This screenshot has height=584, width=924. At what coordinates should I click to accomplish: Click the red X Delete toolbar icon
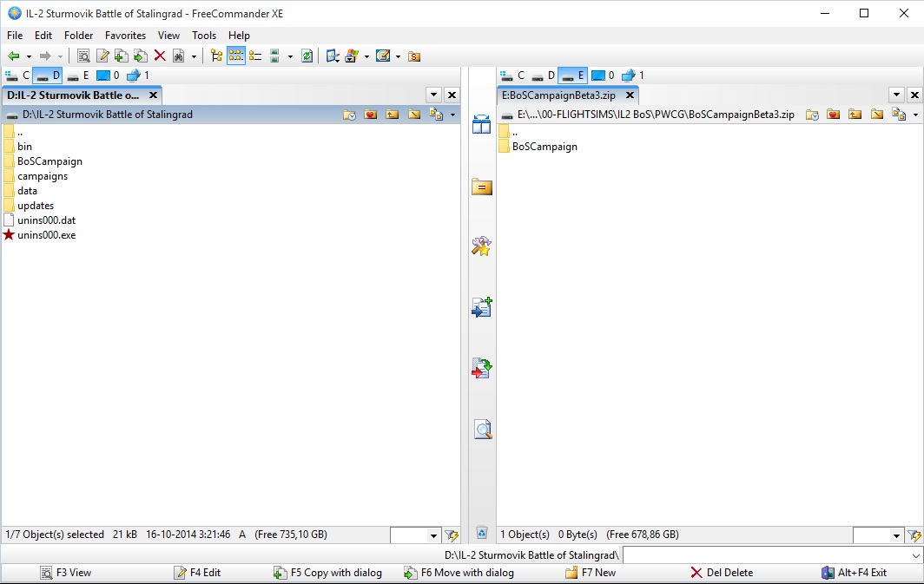(x=160, y=56)
